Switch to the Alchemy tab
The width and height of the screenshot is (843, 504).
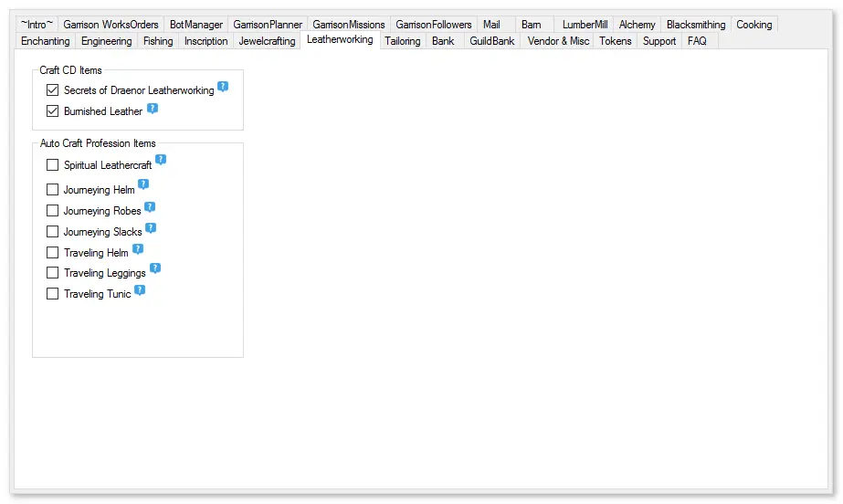638,24
